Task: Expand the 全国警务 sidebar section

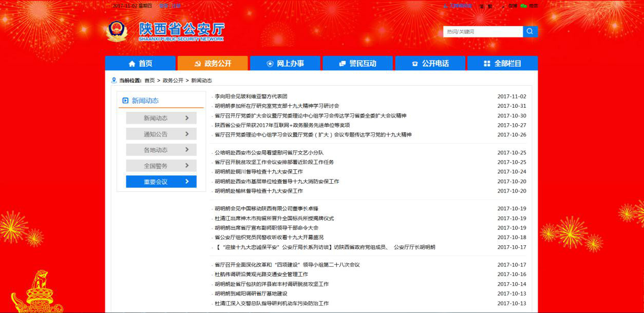Action: coord(161,166)
